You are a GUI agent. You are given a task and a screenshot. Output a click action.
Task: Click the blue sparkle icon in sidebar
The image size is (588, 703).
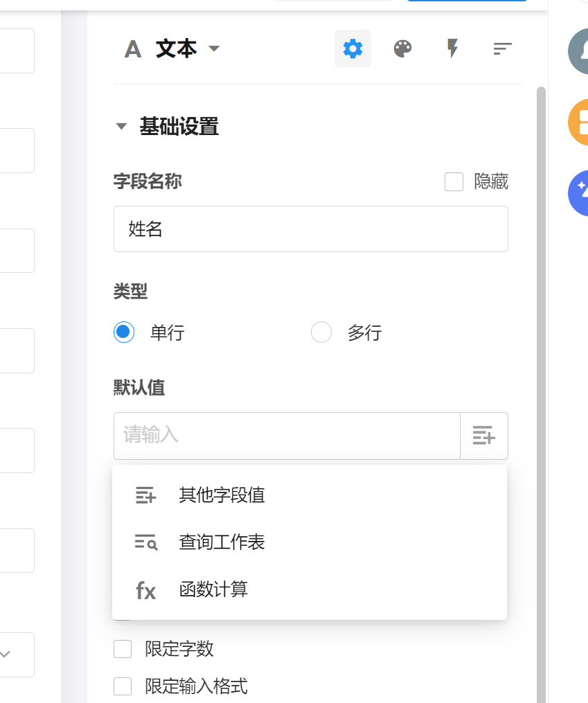click(x=579, y=193)
